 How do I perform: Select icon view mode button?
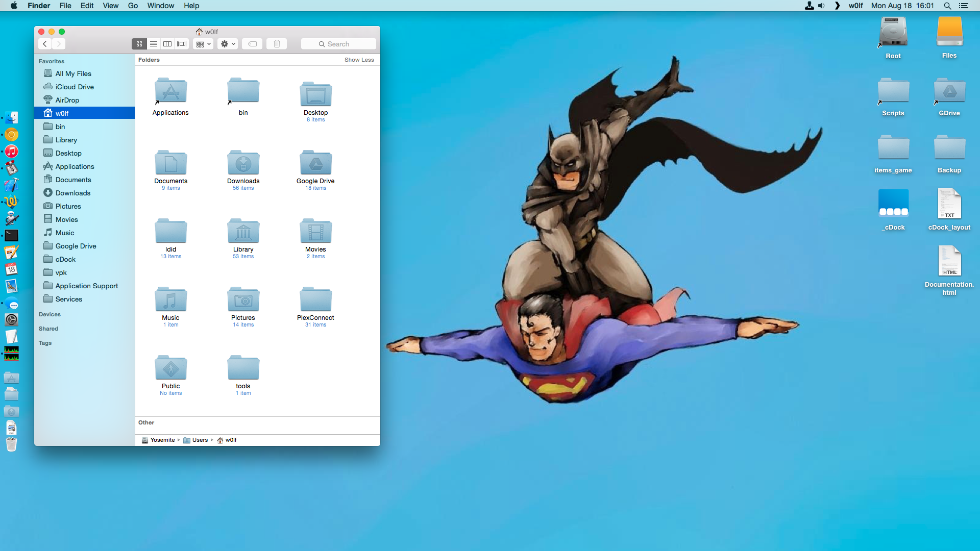pos(139,44)
